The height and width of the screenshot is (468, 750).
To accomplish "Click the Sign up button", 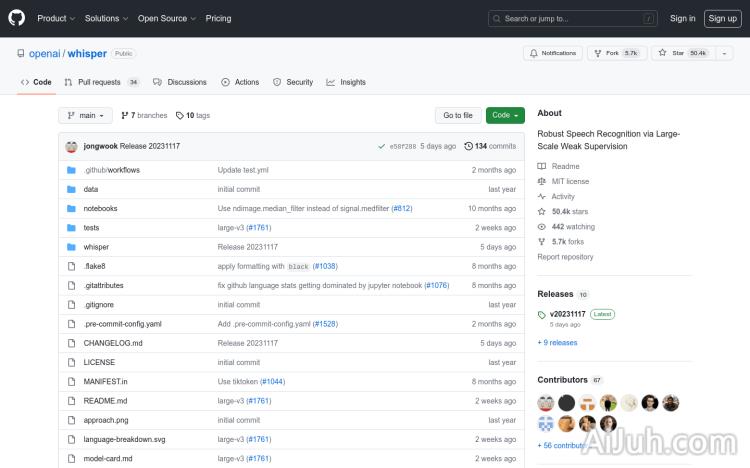I will tap(721, 18).
